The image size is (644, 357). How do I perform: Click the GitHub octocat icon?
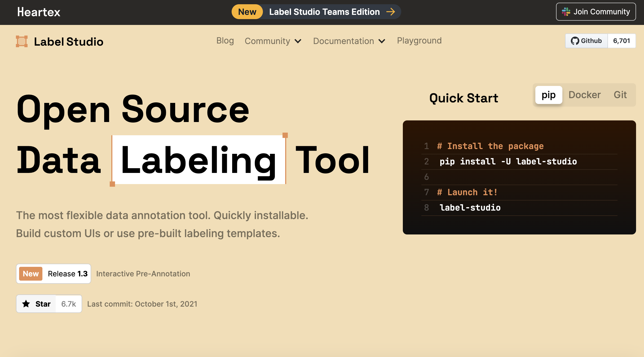click(575, 41)
